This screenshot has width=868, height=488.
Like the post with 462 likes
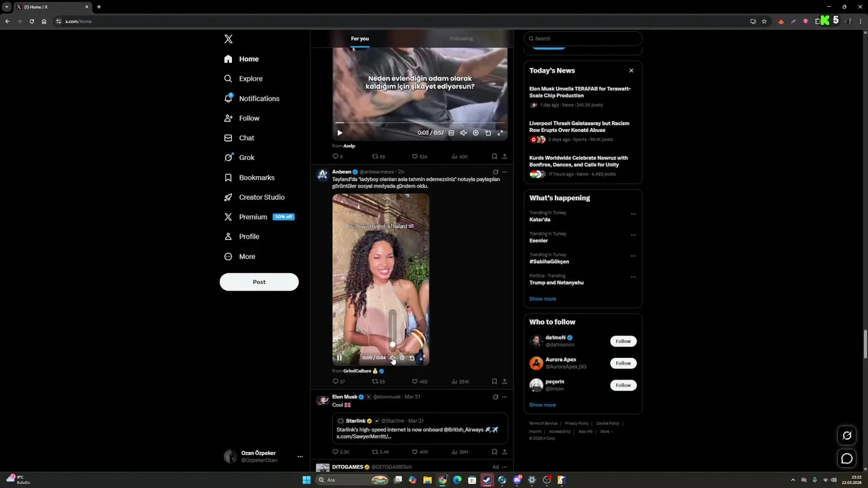point(420,382)
